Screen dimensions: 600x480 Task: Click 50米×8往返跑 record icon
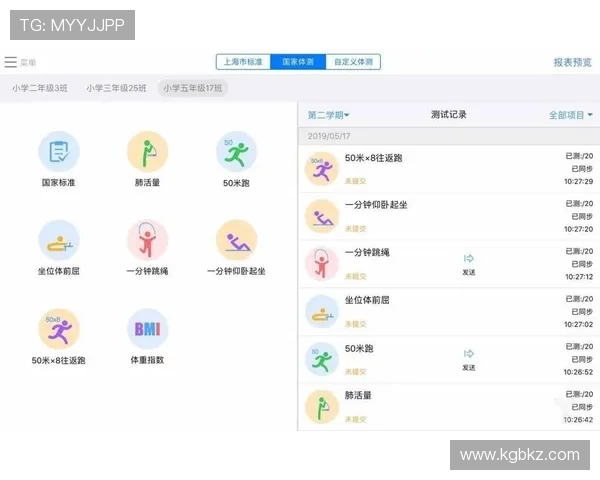click(x=321, y=168)
